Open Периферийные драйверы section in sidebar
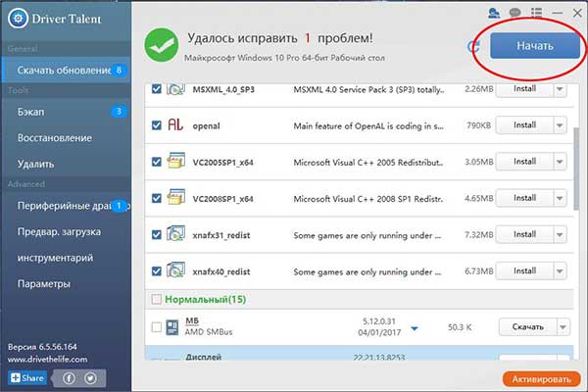This screenshot has width=588, height=392. tap(66, 206)
